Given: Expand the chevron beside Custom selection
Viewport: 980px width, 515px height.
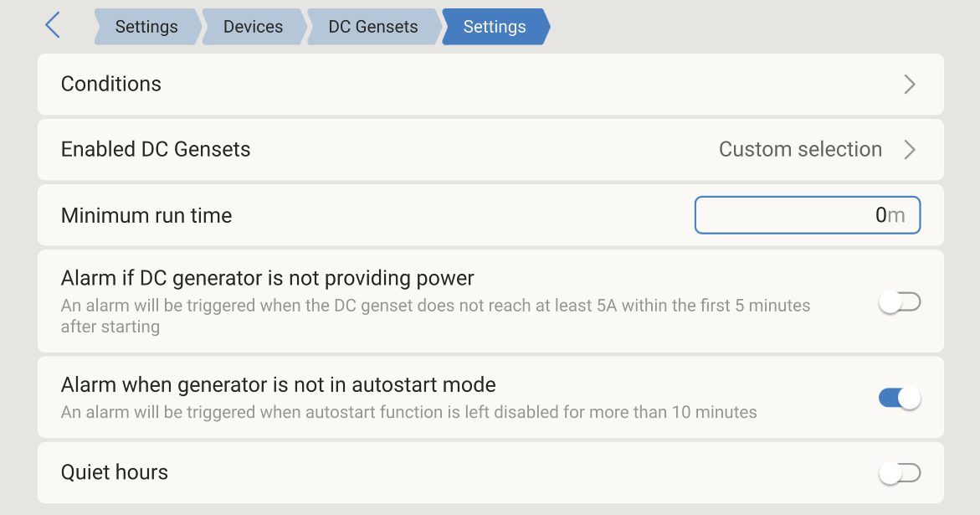Looking at the screenshot, I should point(910,150).
